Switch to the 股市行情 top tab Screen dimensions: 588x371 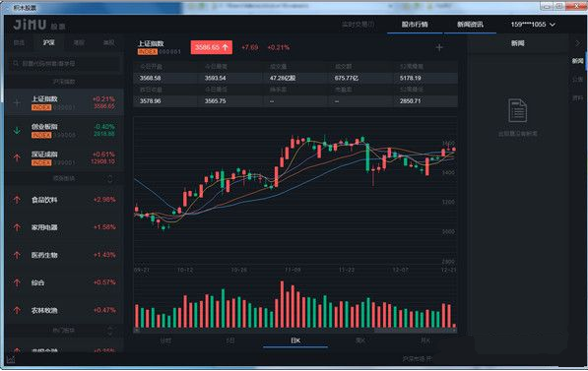(415, 25)
